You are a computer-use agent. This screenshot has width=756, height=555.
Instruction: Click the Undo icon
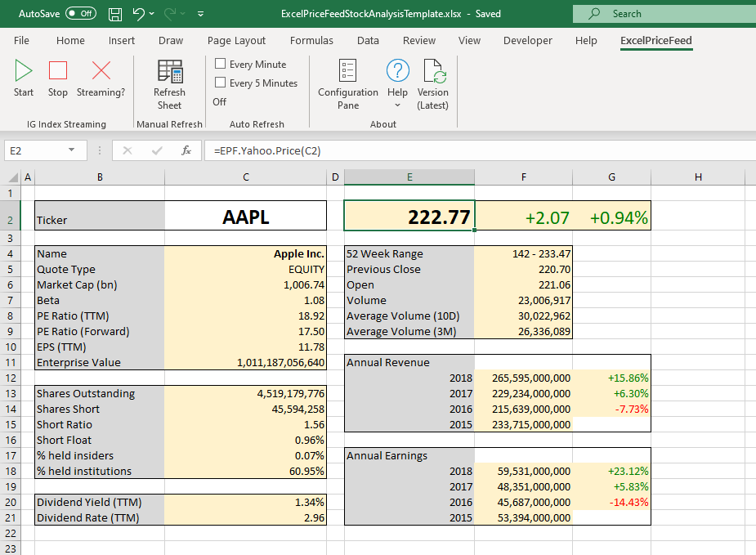point(136,13)
